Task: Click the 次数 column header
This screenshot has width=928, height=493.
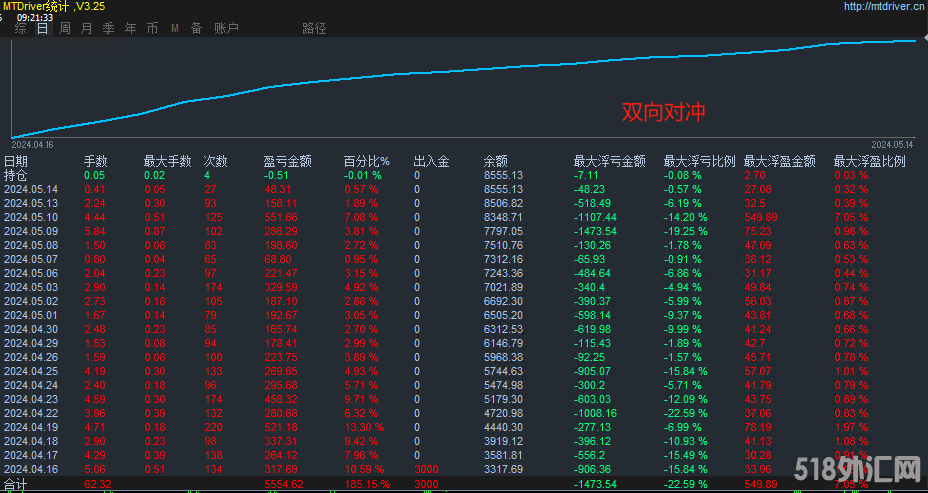Action: coord(215,161)
